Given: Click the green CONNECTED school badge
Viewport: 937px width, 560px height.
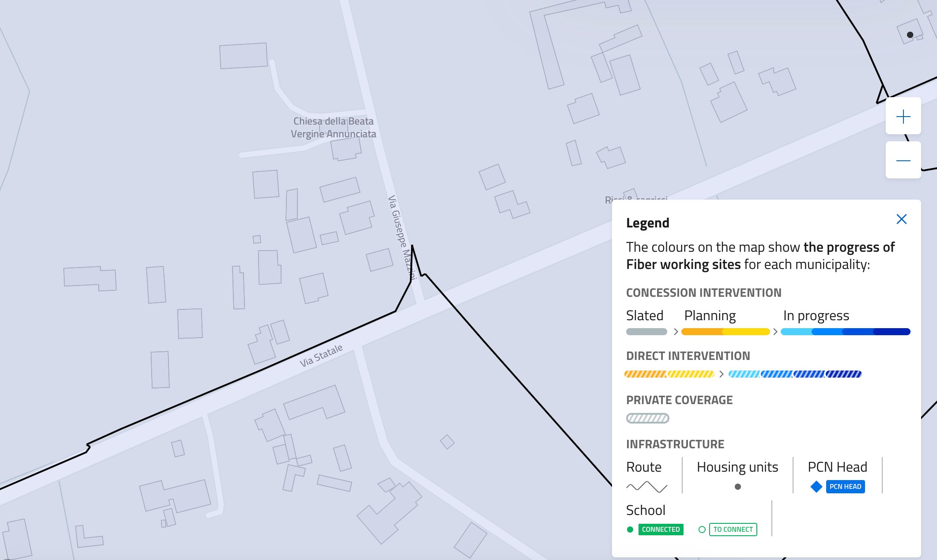Looking at the screenshot, I should coord(661,530).
